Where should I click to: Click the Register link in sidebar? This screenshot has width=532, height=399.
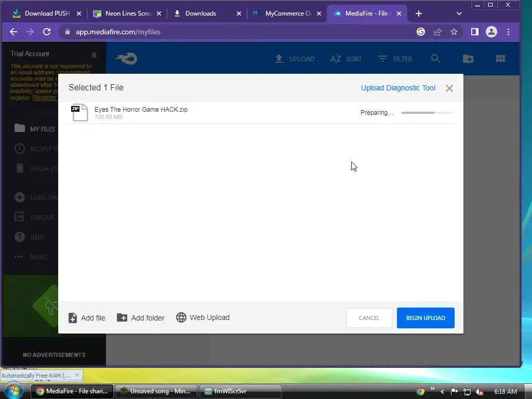[44, 98]
